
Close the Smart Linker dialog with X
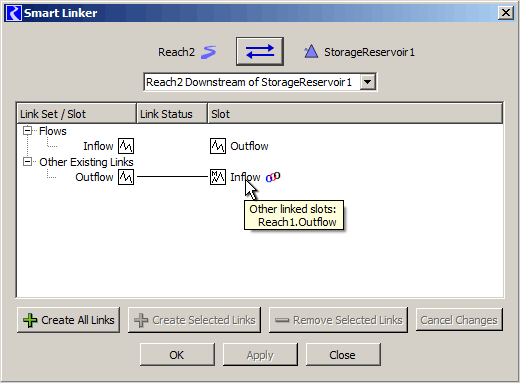click(506, 13)
